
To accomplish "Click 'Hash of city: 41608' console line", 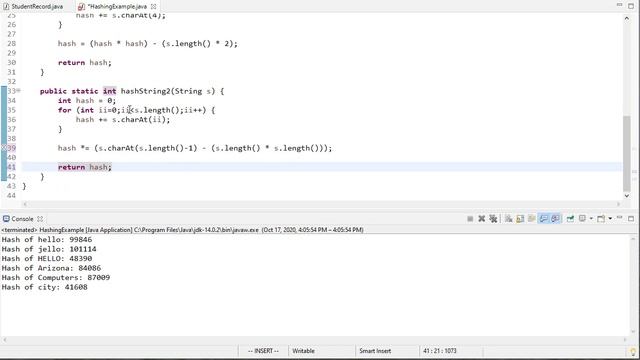I will pyautogui.click(x=44, y=287).
